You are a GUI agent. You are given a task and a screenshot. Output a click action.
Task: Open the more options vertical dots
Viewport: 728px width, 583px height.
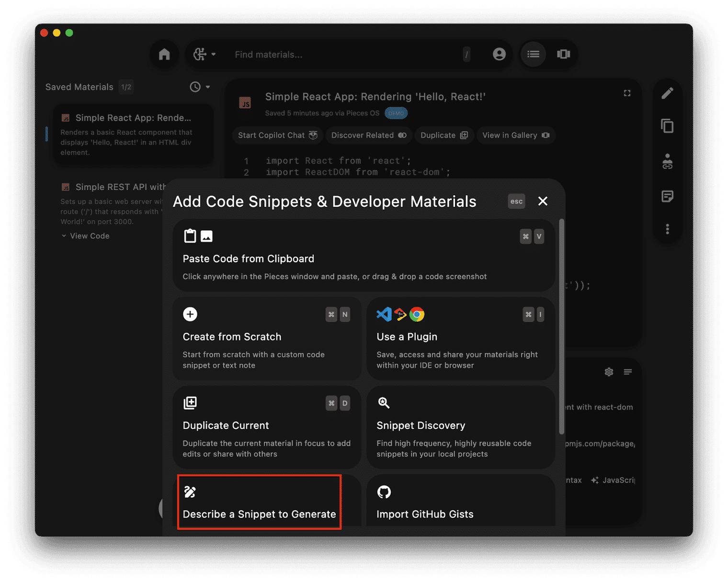(667, 229)
